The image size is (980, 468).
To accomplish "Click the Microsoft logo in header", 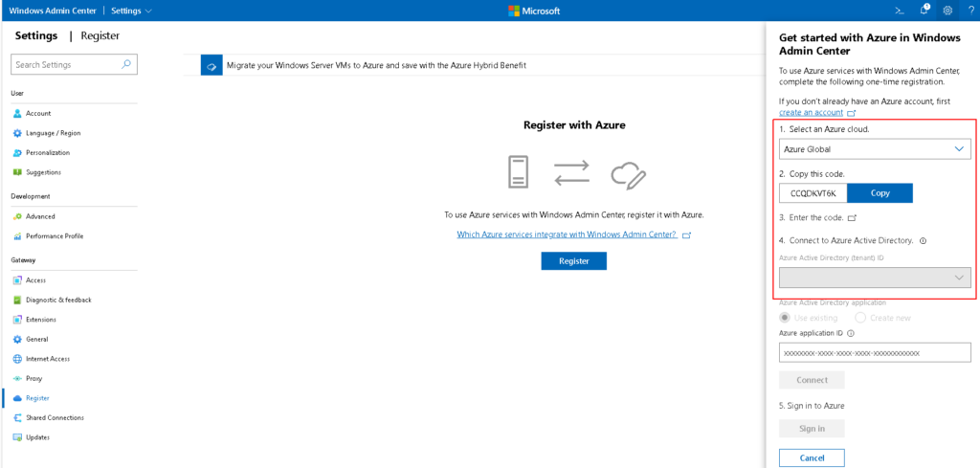I will click(x=534, y=11).
